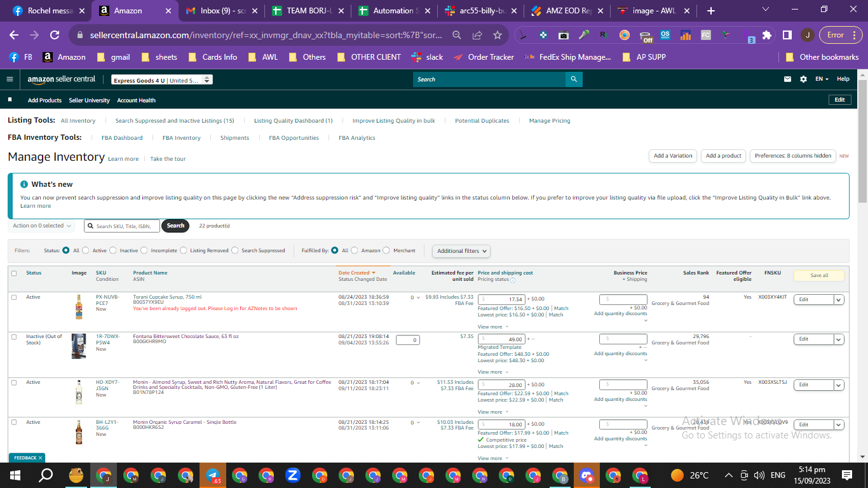Click the Add a product button
The height and width of the screenshot is (488, 868).
[724, 156]
